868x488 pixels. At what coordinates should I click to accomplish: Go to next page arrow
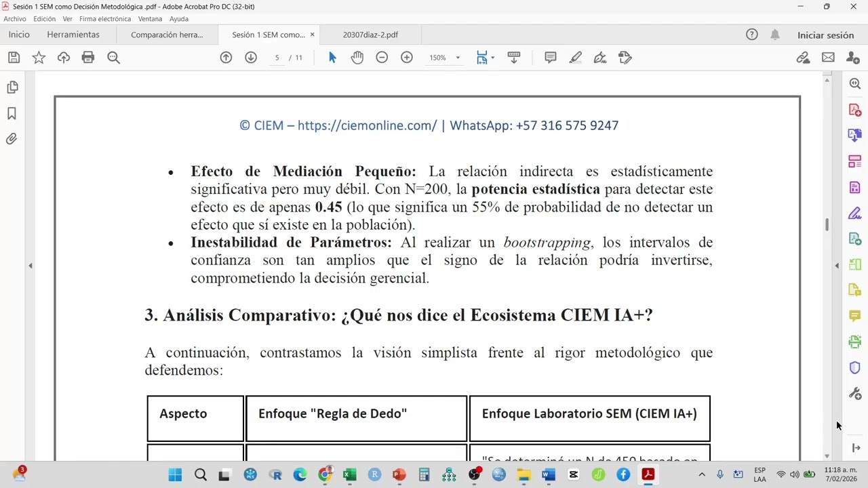point(251,58)
